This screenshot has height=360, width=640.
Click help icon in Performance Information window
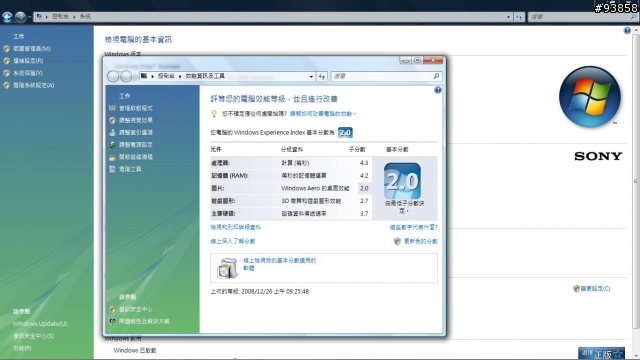(438, 90)
